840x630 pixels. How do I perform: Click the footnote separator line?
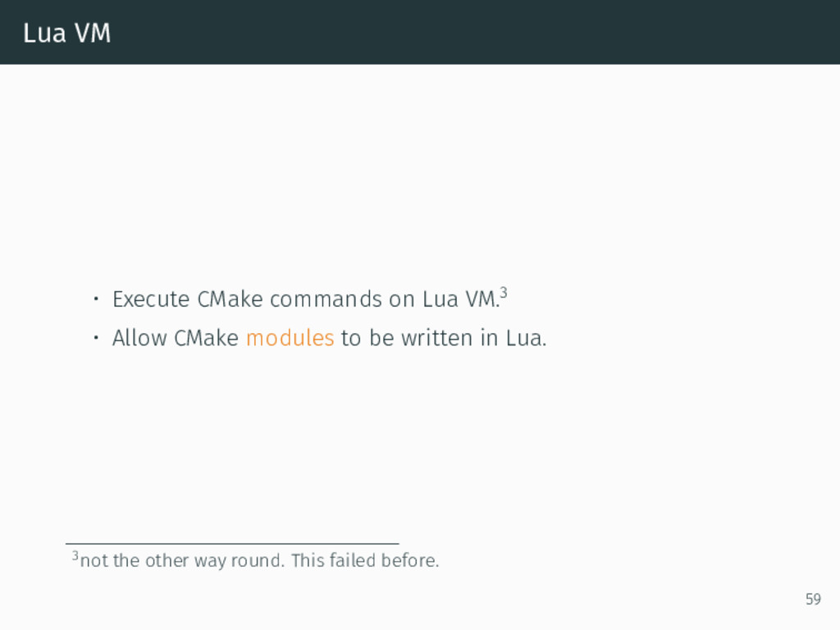[232, 544]
